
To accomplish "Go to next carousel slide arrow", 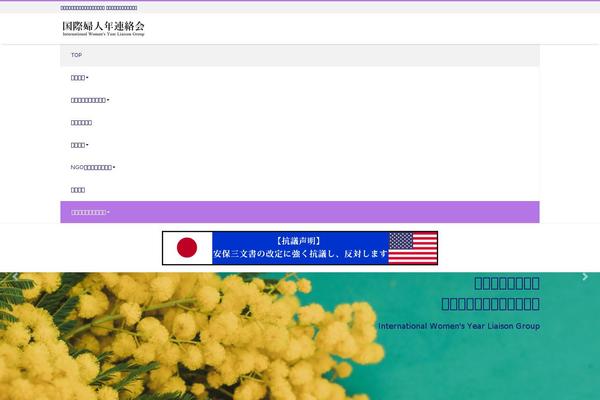I will (585, 276).
